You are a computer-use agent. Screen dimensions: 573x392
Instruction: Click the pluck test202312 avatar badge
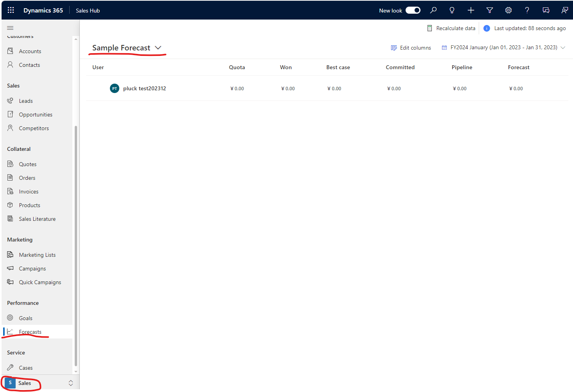pyautogui.click(x=114, y=88)
